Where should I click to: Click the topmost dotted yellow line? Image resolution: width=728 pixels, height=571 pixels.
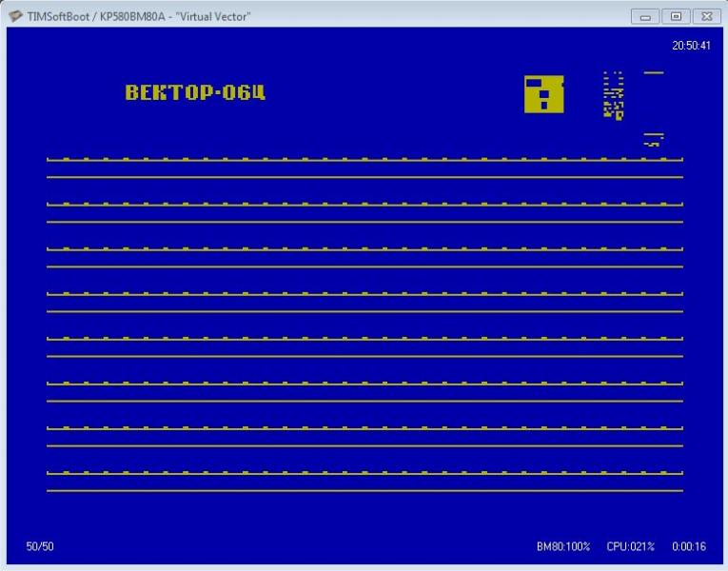(x=364, y=160)
